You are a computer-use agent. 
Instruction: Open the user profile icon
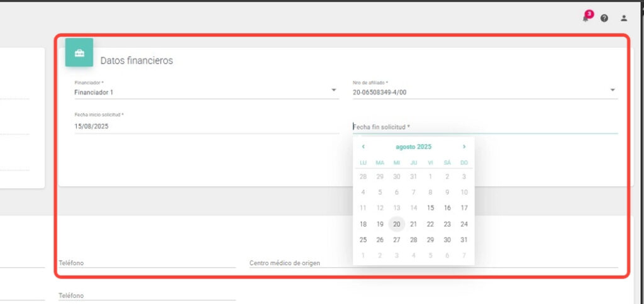624,18
